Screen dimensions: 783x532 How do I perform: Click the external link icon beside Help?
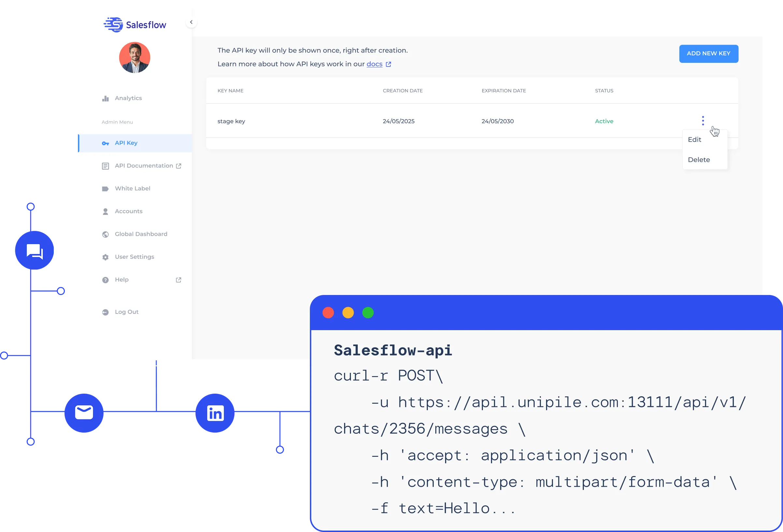(179, 280)
